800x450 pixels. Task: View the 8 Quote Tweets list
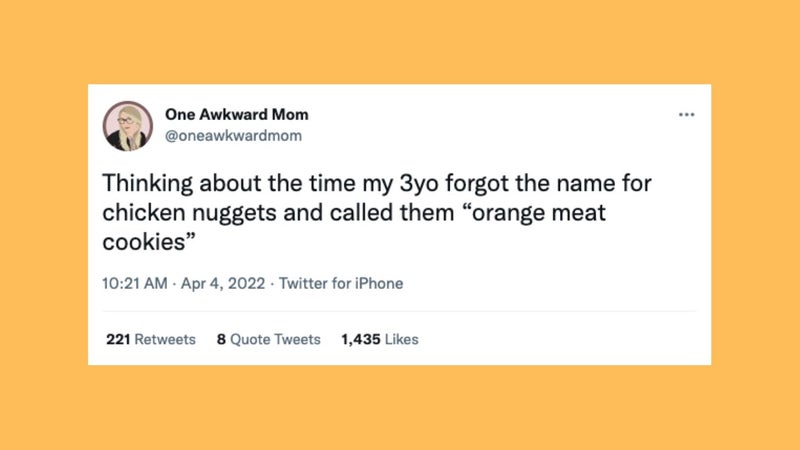(x=269, y=340)
